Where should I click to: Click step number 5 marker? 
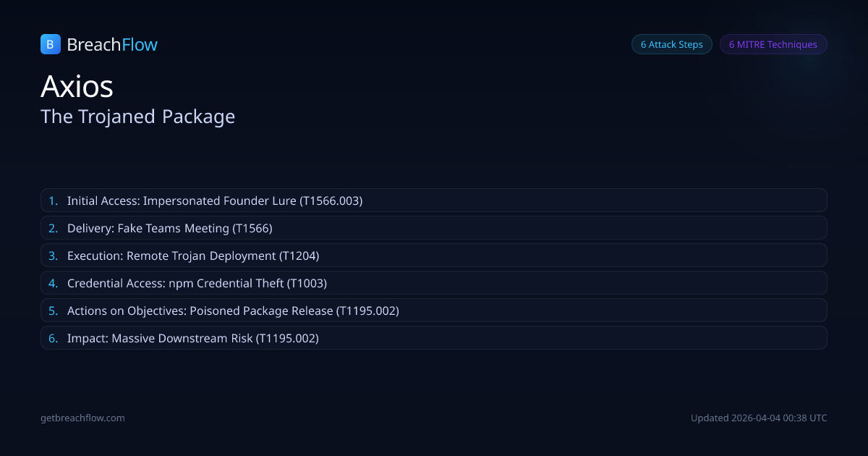53,311
